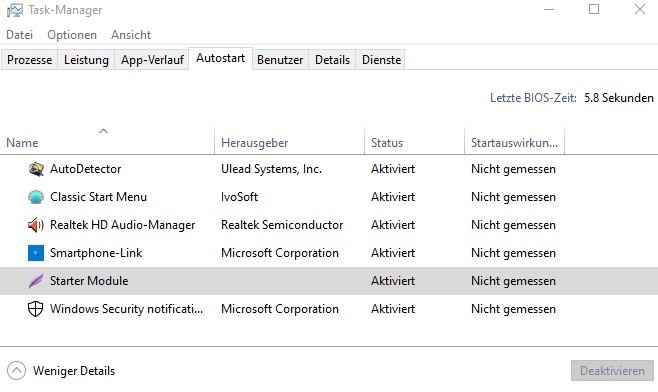
Task: Switch to the Prozesse tab
Action: click(29, 60)
